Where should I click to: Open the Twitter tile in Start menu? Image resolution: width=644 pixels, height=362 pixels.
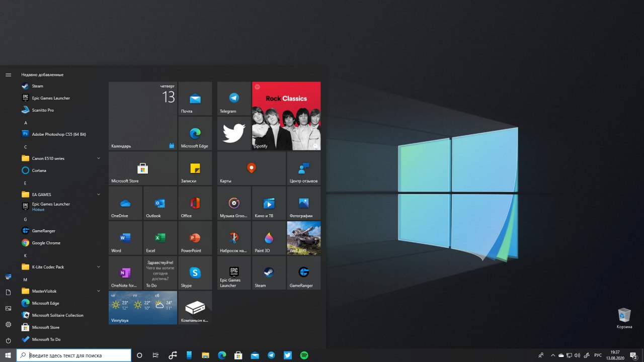click(x=234, y=133)
